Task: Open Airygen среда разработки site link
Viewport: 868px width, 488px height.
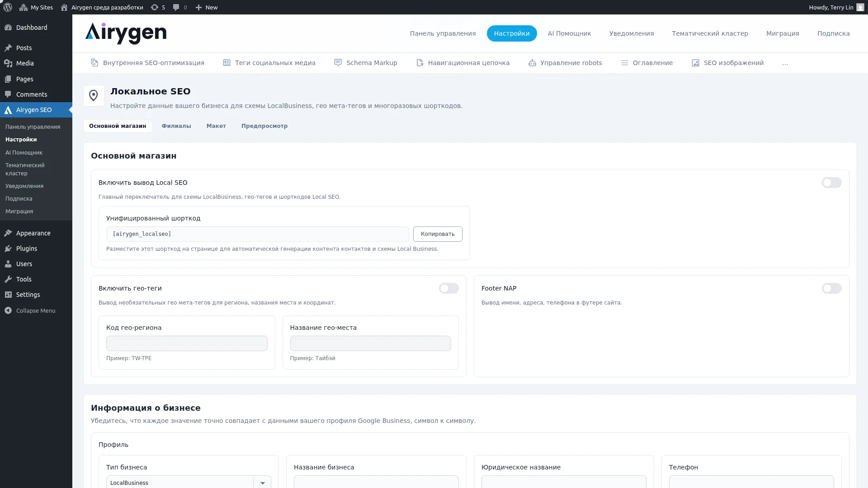Action: (102, 7)
